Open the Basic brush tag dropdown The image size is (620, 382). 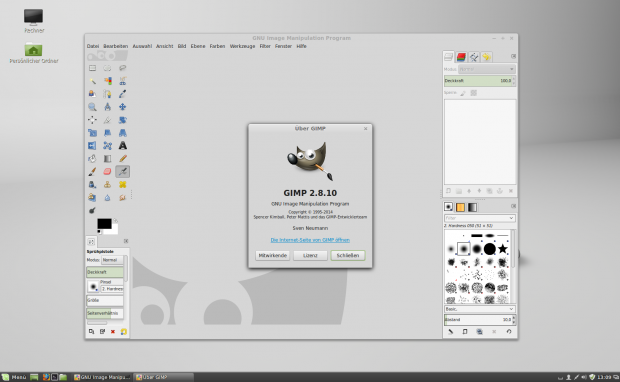(479, 309)
